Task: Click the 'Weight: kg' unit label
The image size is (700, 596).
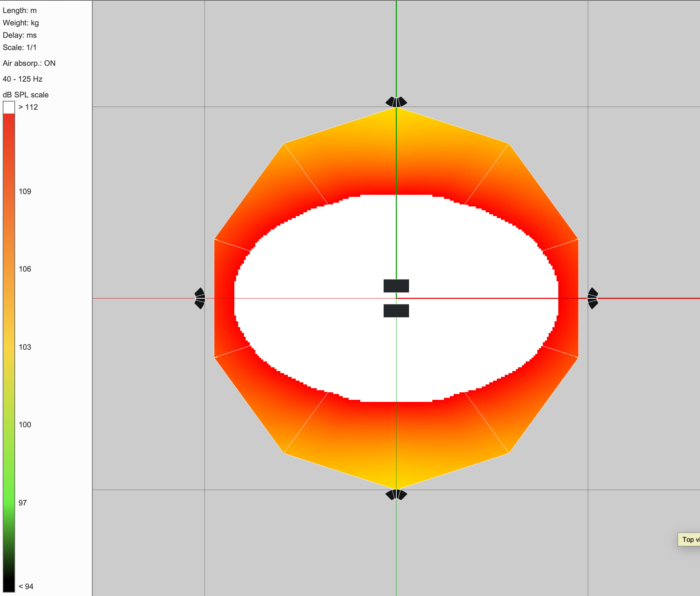Action: 21,23
